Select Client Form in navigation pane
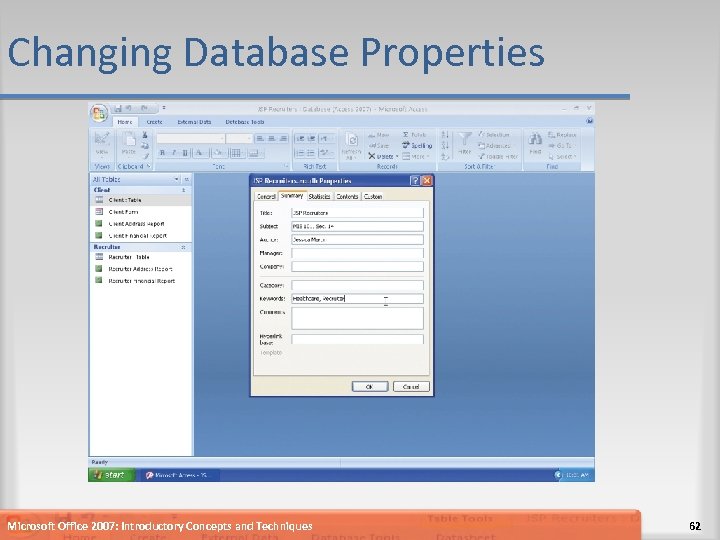Image resolution: width=720 pixels, height=540 pixels. coord(141,212)
